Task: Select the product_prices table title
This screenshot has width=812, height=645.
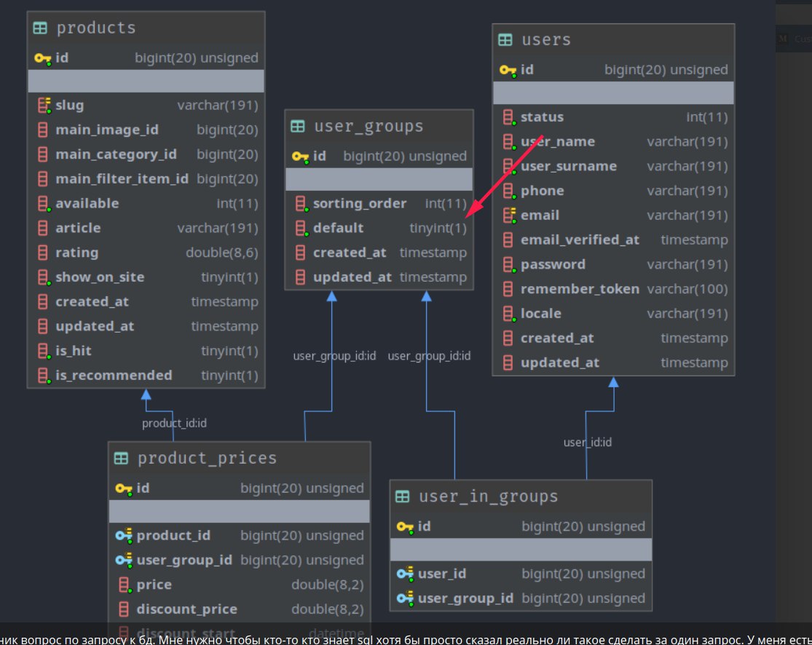Action: (x=207, y=458)
